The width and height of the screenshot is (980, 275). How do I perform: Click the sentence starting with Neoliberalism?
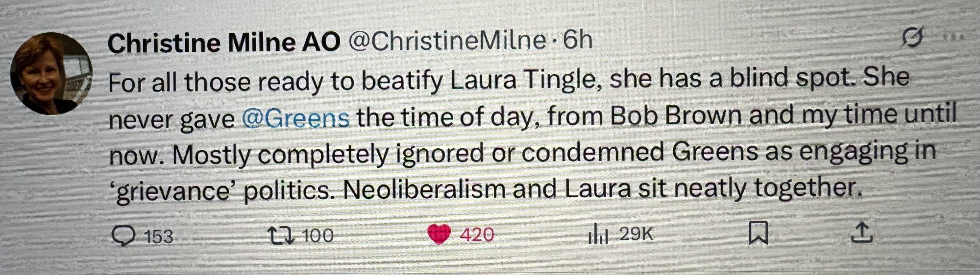coord(602,188)
